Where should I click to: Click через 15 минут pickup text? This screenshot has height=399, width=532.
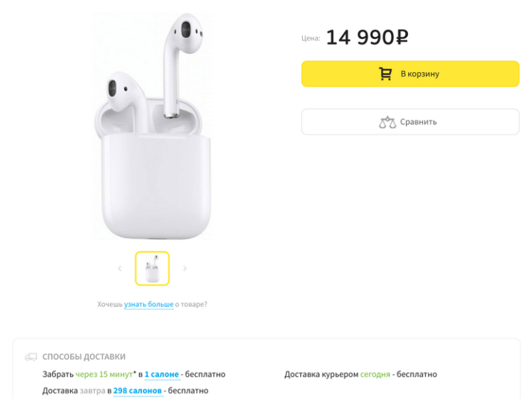coord(104,374)
